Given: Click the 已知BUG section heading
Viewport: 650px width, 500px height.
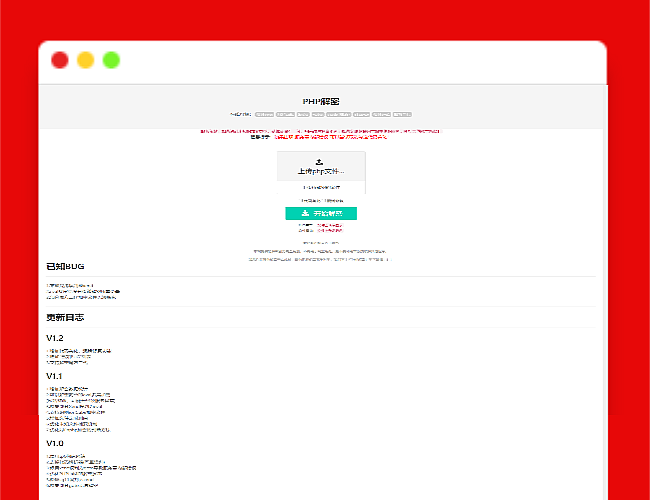Looking at the screenshot, I should (64, 267).
